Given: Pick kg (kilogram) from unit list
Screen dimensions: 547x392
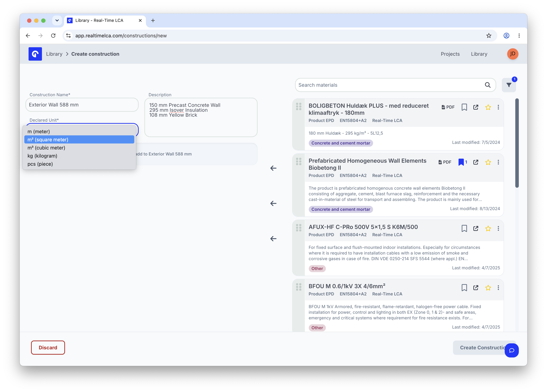Looking at the screenshot, I should click(x=79, y=156).
